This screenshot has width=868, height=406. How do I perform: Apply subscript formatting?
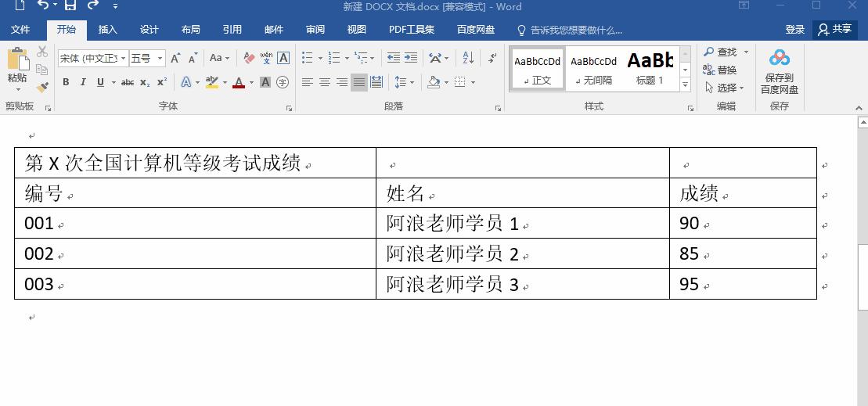145,82
